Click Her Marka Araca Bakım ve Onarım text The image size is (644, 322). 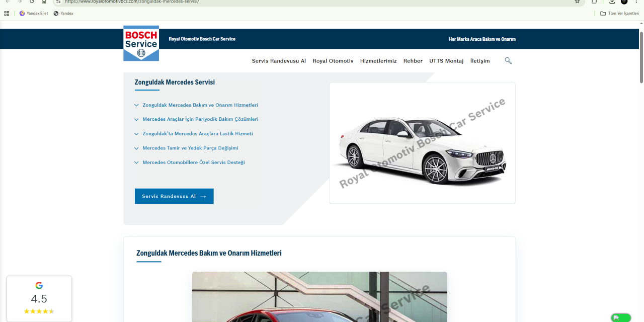click(x=482, y=39)
